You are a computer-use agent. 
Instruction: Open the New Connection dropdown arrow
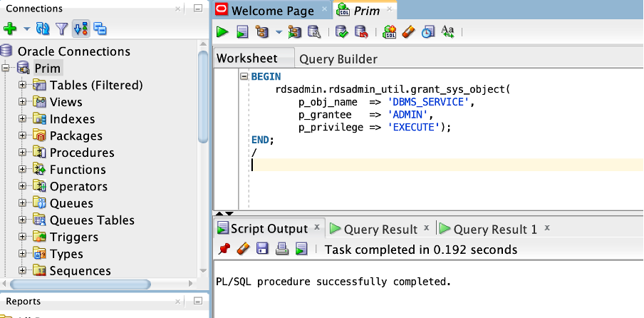(26, 29)
